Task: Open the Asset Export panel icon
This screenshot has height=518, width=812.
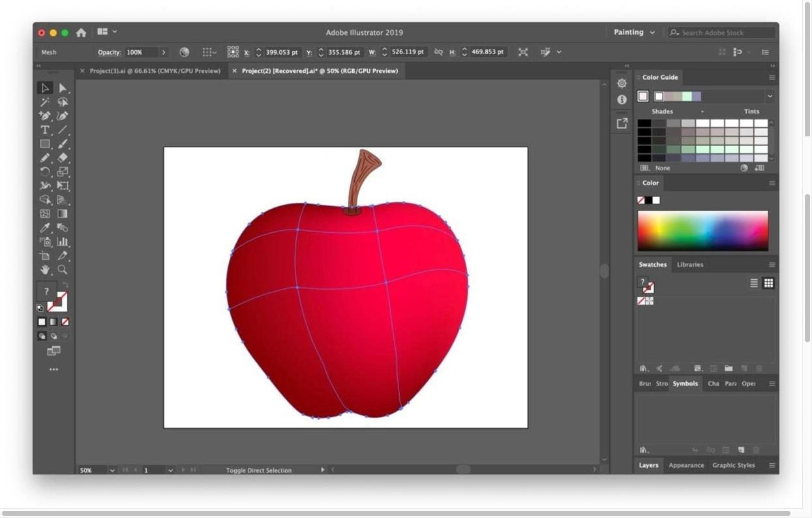Action: [622, 123]
